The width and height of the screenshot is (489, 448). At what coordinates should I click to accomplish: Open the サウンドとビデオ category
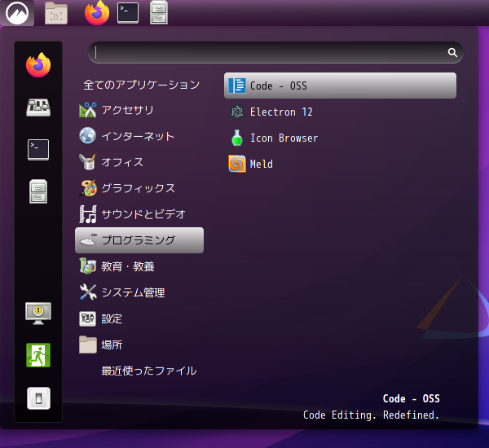(139, 214)
